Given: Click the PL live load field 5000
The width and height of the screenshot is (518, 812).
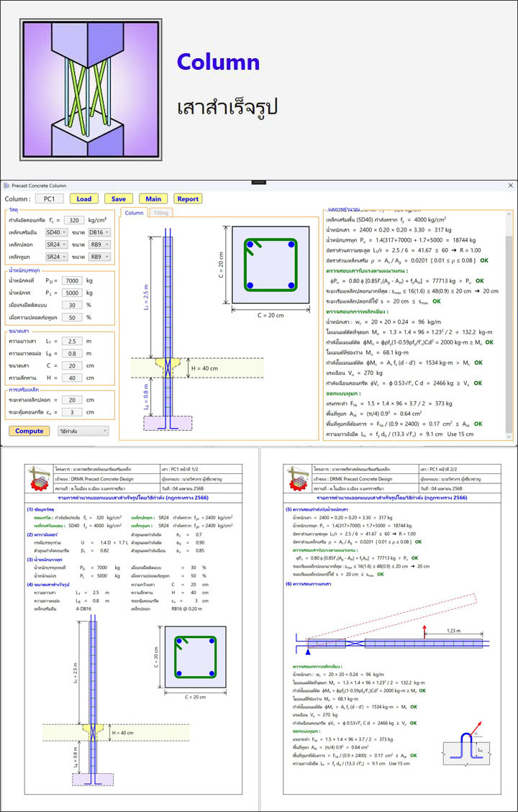Looking at the screenshot, I should 71,293.
